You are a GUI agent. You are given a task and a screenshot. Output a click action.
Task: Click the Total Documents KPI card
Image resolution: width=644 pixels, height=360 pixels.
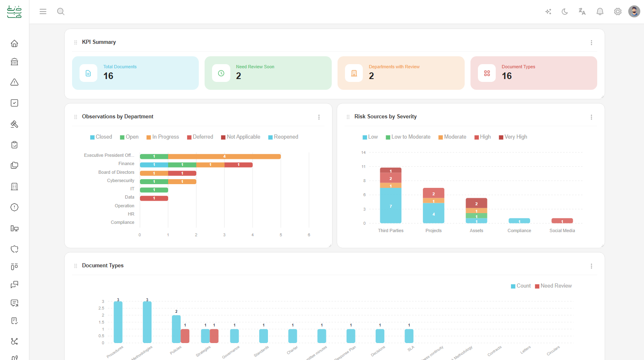click(135, 73)
